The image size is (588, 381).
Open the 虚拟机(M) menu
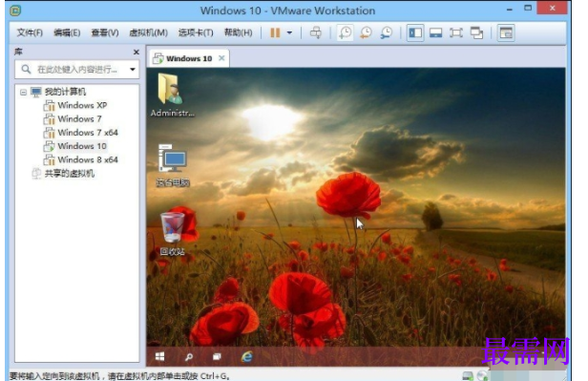(148, 32)
